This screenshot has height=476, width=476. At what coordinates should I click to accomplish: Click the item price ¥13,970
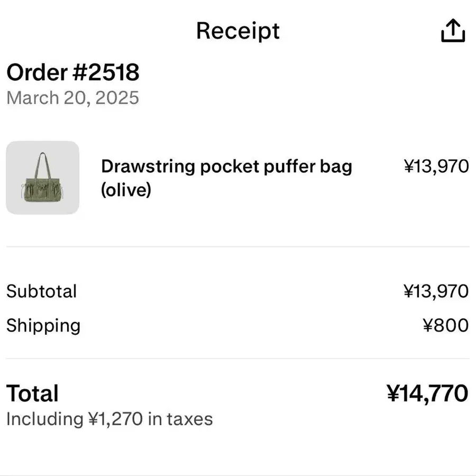(436, 167)
